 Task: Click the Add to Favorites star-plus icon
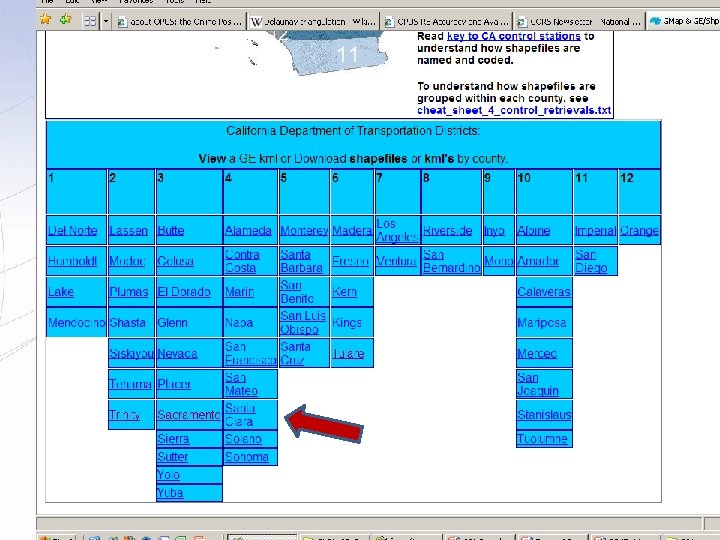66,19
